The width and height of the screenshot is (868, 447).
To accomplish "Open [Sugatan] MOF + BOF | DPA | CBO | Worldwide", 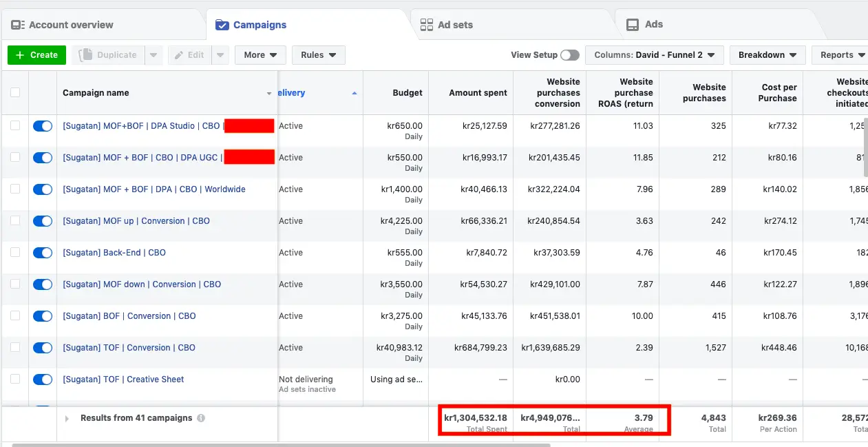I will point(154,189).
